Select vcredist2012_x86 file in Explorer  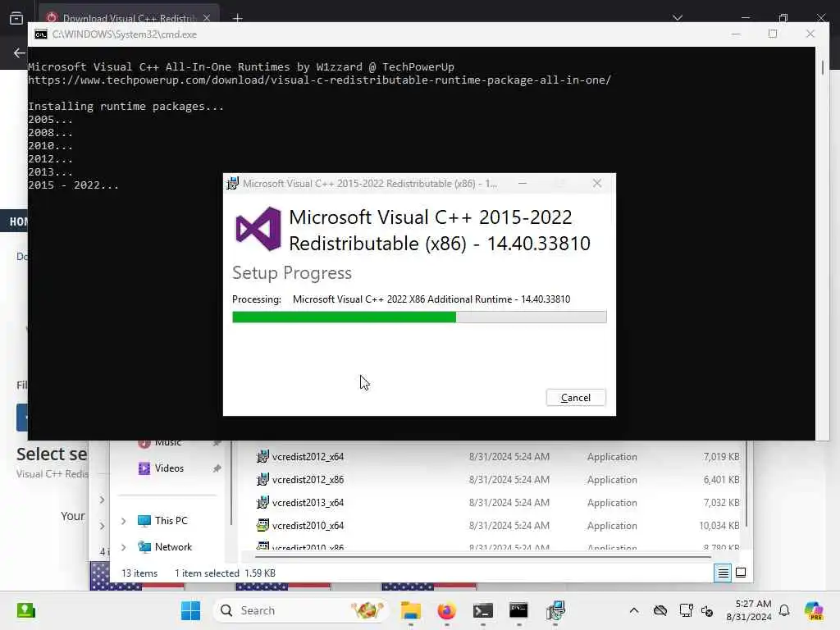click(308, 480)
